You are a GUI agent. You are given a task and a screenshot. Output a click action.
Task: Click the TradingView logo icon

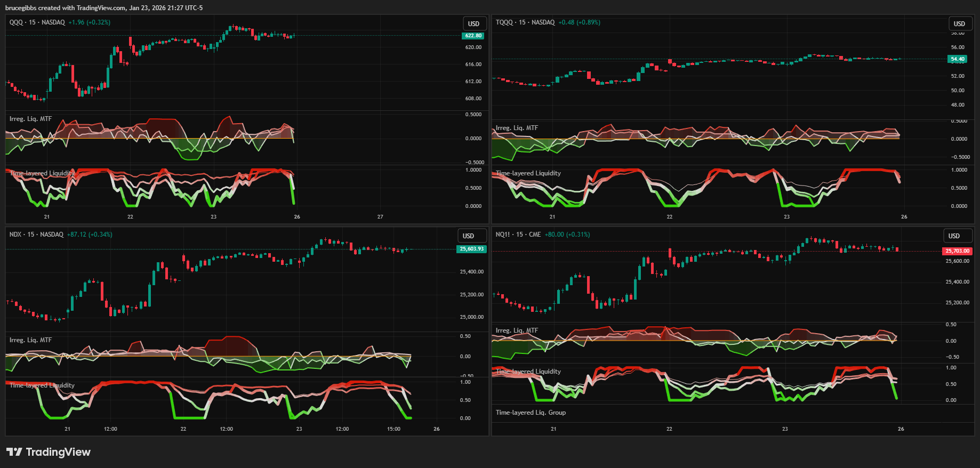tap(14, 452)
